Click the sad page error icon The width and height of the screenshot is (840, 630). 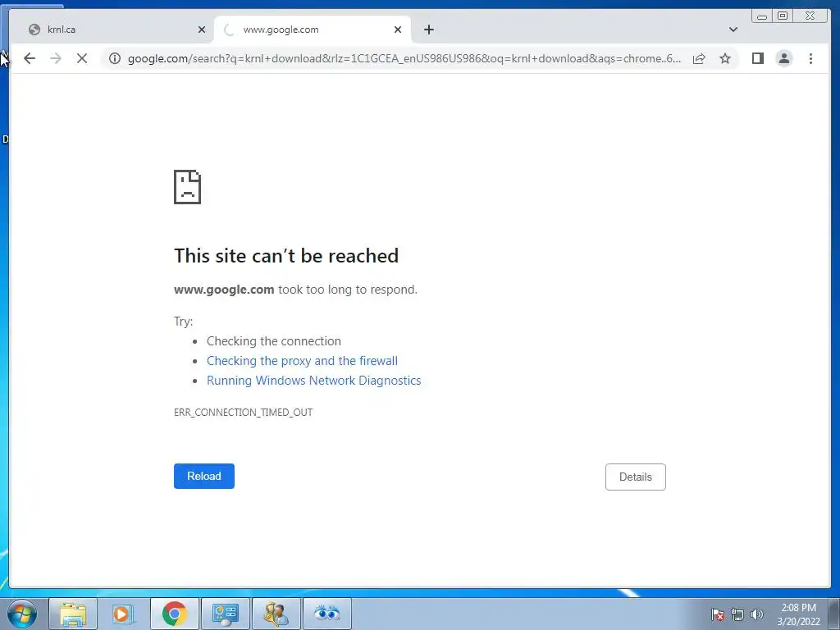tap(188, 187)
